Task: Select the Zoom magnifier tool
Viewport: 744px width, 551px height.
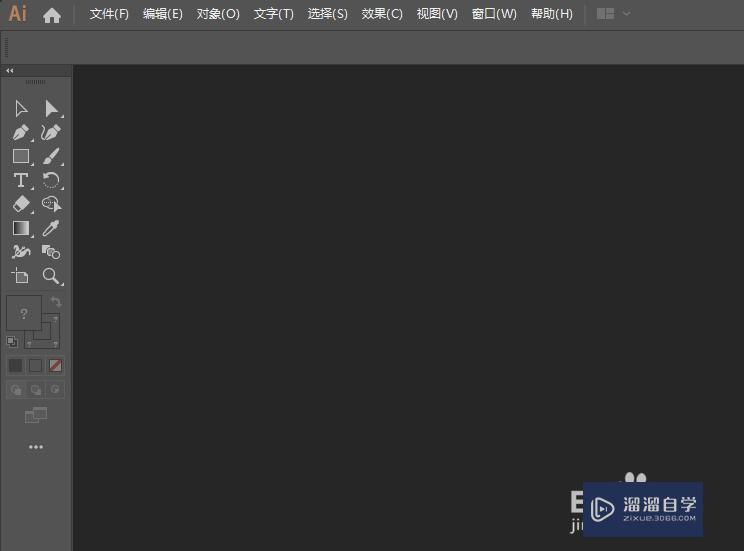Action: pyautogui.click(x=51, y=276)
